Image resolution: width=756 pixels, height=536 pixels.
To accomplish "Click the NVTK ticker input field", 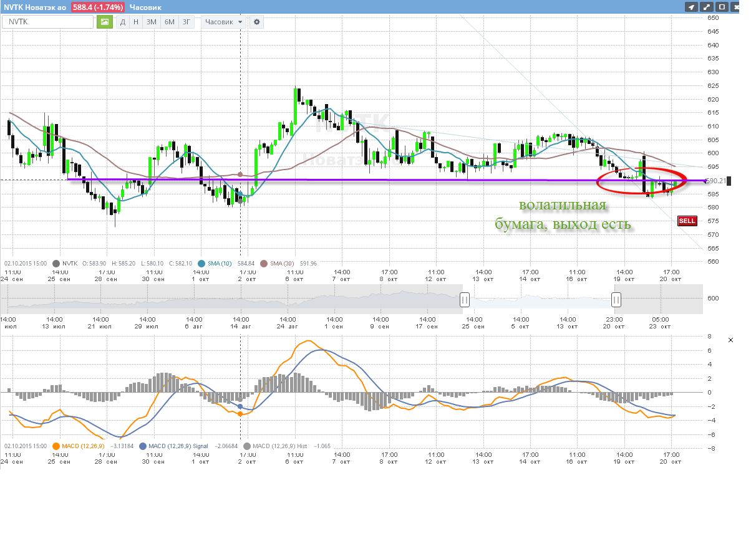I will tap(48, 22).
